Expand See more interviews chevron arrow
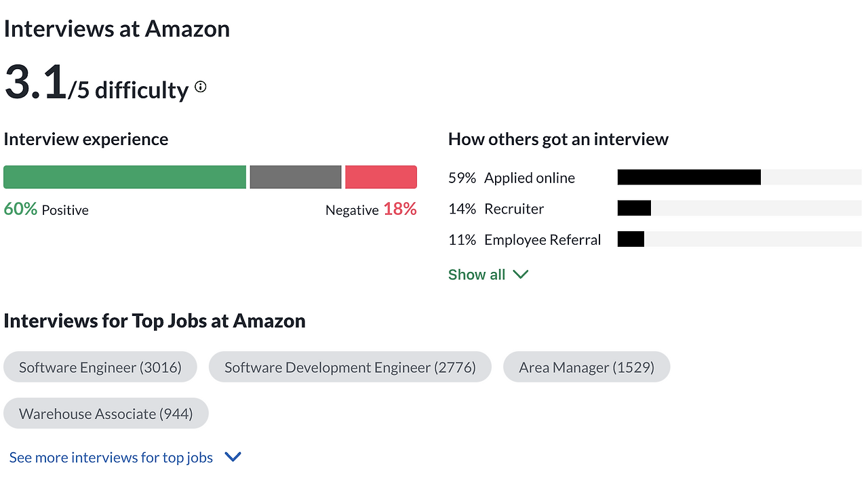The height and width of the screenshot is (478, 868). click(x=233, y=458)
